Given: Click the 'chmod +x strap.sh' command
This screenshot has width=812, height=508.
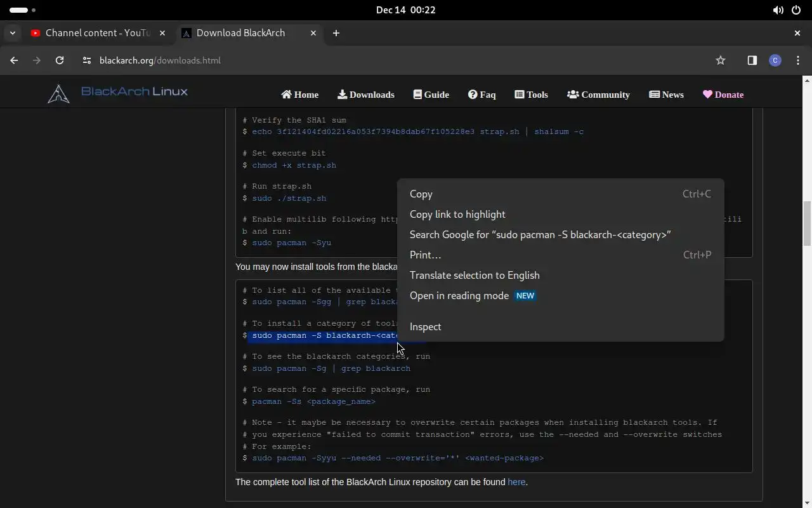Looking at the screenshot, I should pyautogui.click(x=294, y=165).
